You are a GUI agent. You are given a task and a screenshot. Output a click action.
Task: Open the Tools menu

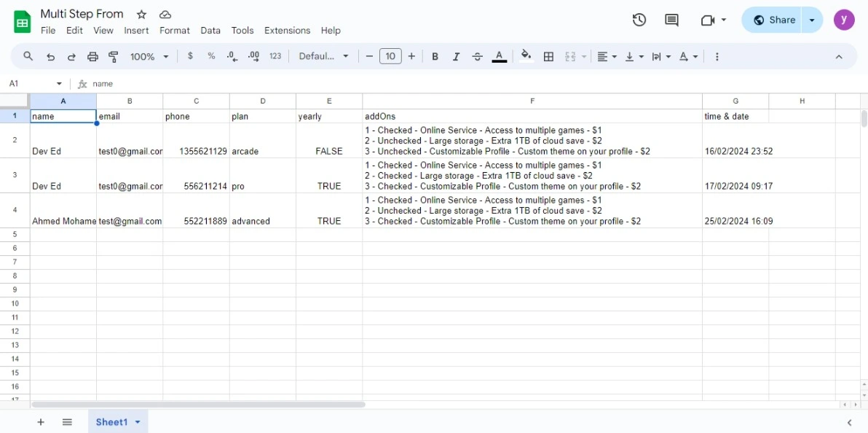[242, 31]
